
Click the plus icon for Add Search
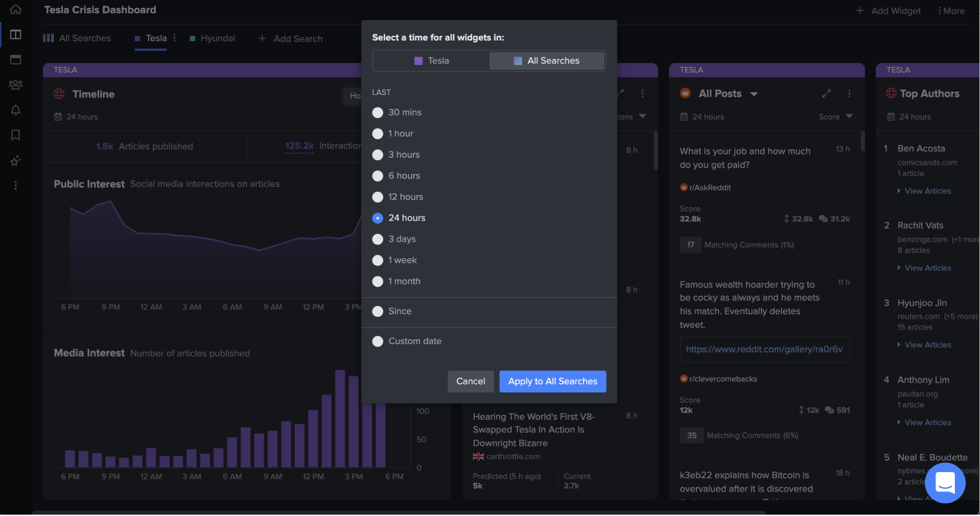(x=262, y=39)
